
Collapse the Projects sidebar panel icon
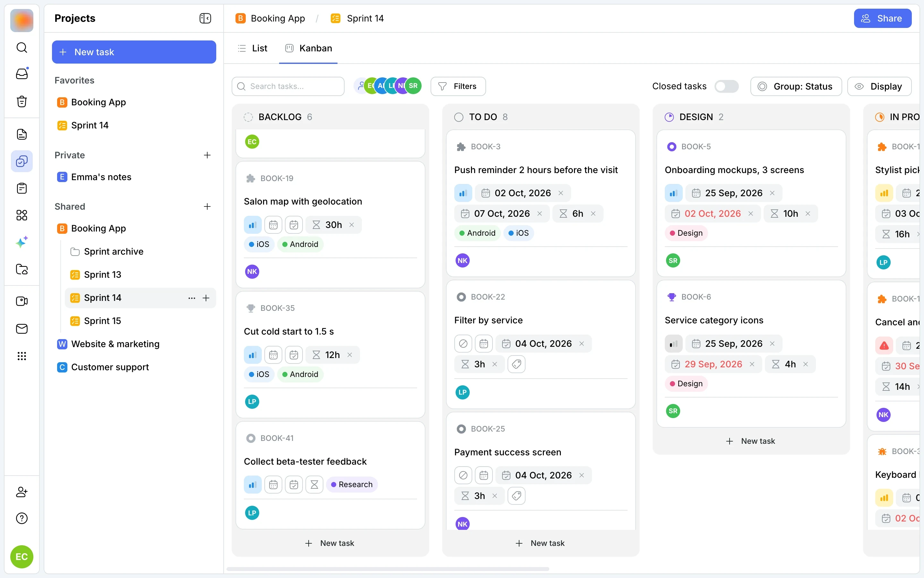[x=205, y=18]
